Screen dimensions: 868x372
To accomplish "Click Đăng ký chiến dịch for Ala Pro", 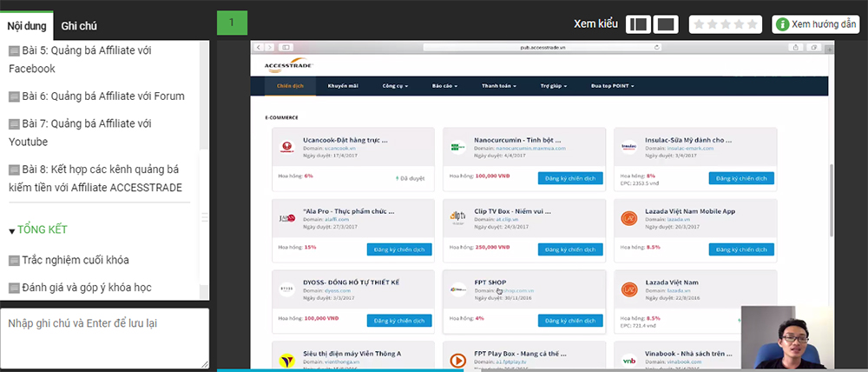I will point(399,249).
